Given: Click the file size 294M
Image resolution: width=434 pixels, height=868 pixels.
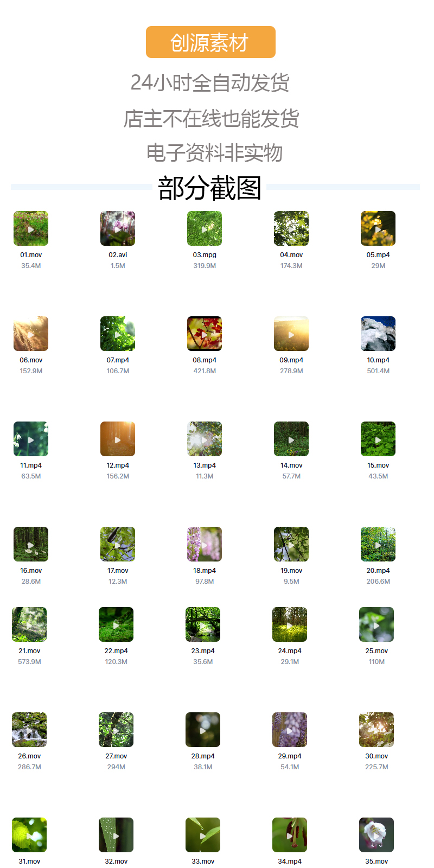Looking at the screenshot, I should [116, 767].
